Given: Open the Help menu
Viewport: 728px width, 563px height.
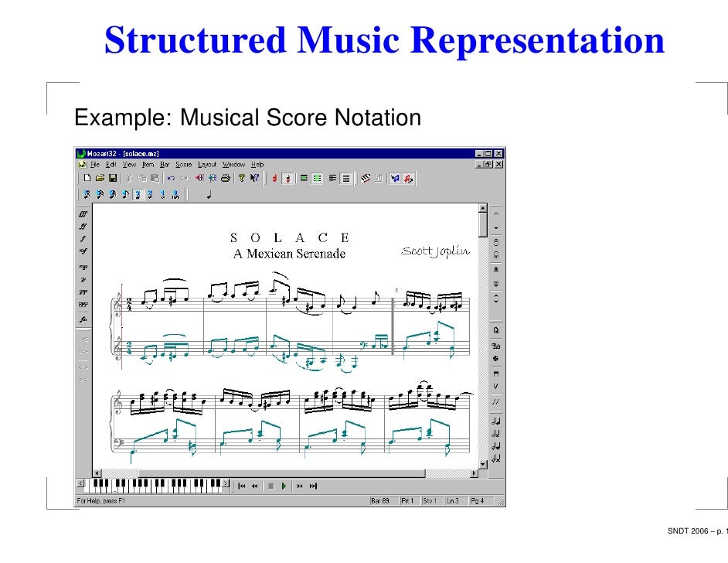Looking at the screenshot, I should 257,165.
